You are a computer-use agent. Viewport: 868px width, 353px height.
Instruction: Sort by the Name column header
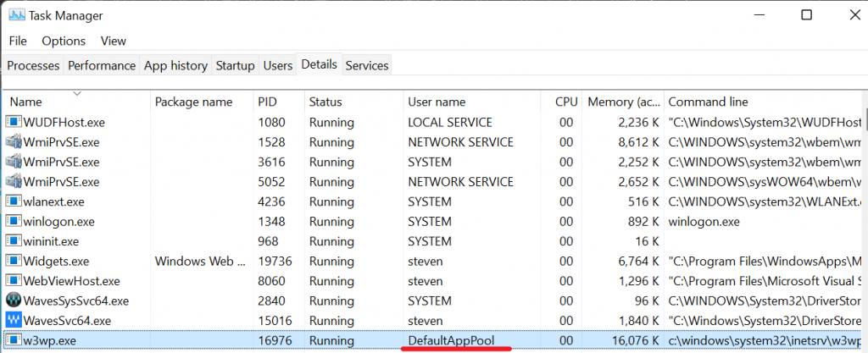click(x=77, y=101)
